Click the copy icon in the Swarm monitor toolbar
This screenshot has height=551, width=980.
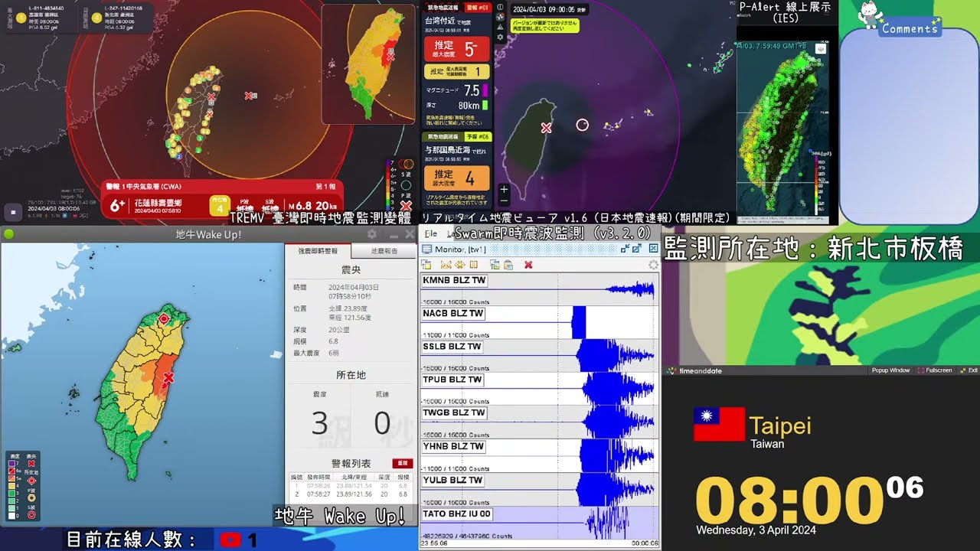(x=495, y=265)
